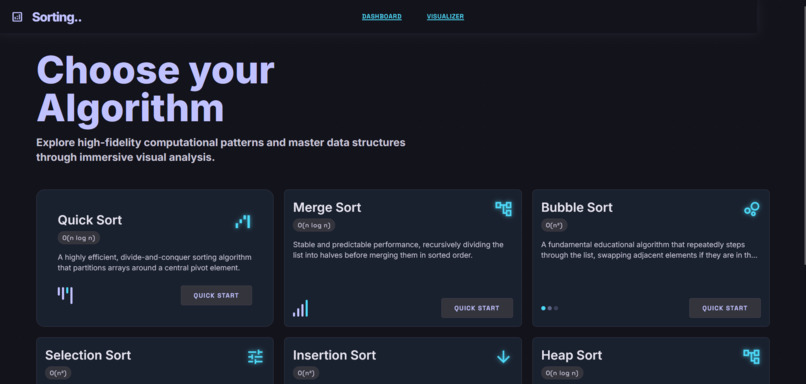Click Quick Start on Quick Sort card

pyautogui.click(x=216, y=296)
